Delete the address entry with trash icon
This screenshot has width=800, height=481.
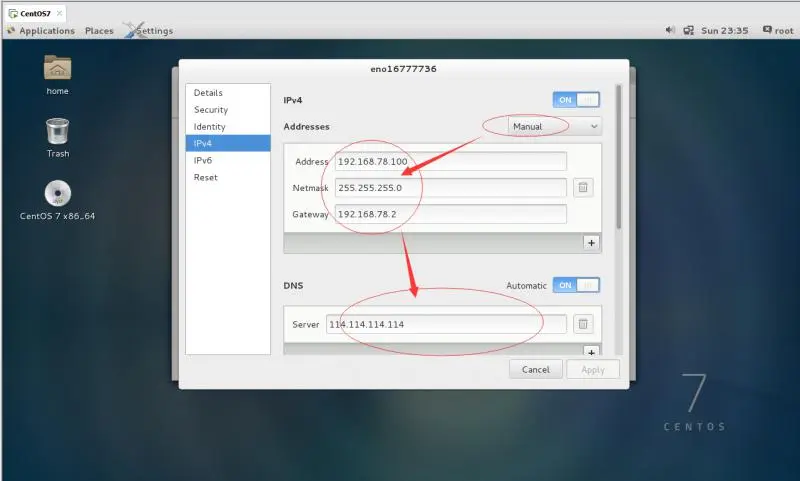tap(583, 188)
